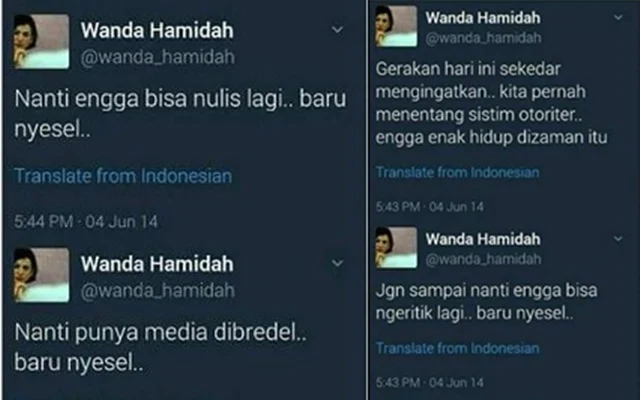The height and width of the screenshot is (400, 640).
Task: Click @wanda_hamidah handle on 'Gerakan hari ini' tweet
Action: (x=483, y=38)
